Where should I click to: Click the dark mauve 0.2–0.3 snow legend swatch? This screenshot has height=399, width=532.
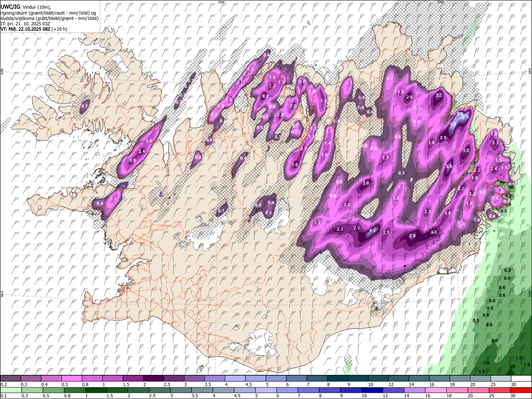pyautogui.click(x=10, y=378)
